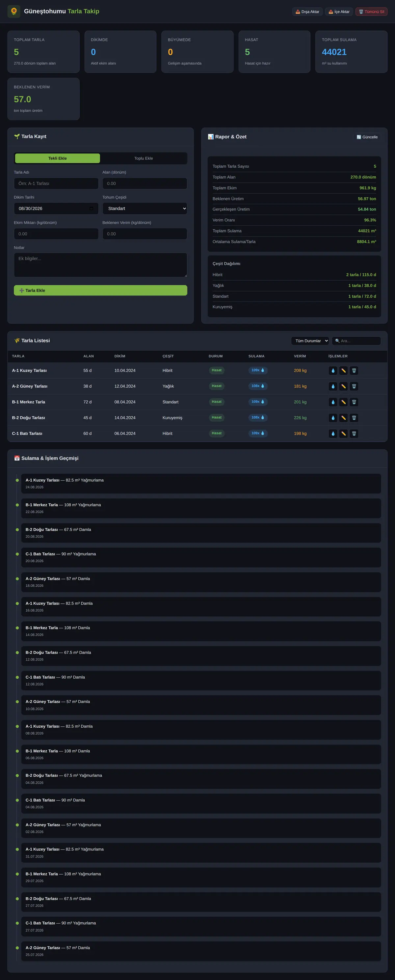
Task: Edit the B-2 Doğu Tarlası entry
Action: (x=343, y=418)
